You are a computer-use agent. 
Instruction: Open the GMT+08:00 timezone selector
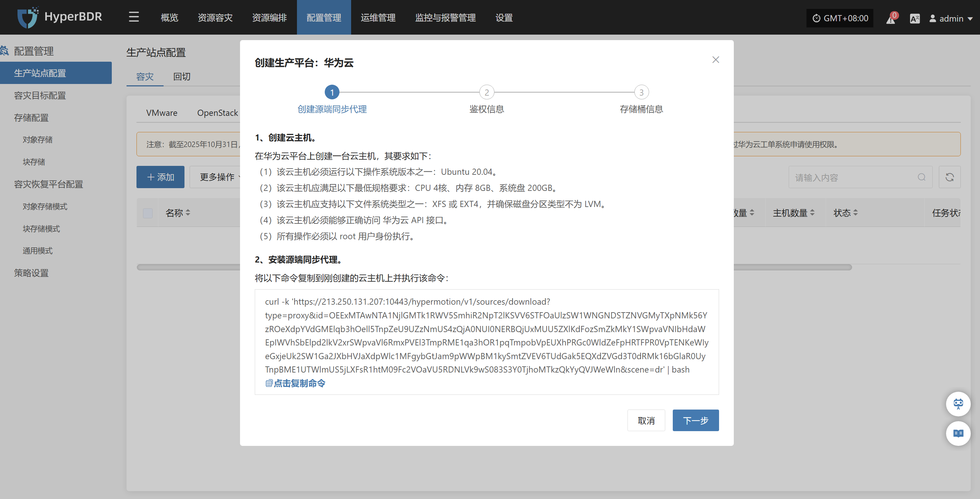(x=840, y=18)
